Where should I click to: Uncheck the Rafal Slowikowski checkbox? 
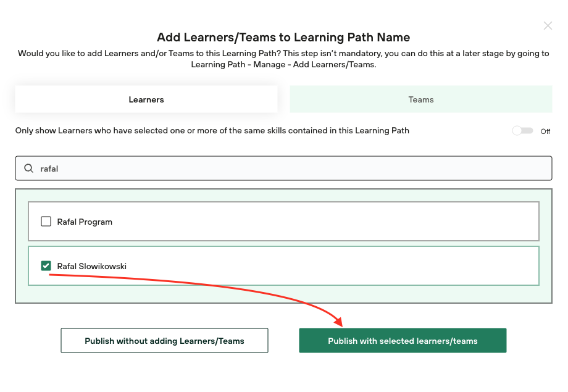coord(46,266)
